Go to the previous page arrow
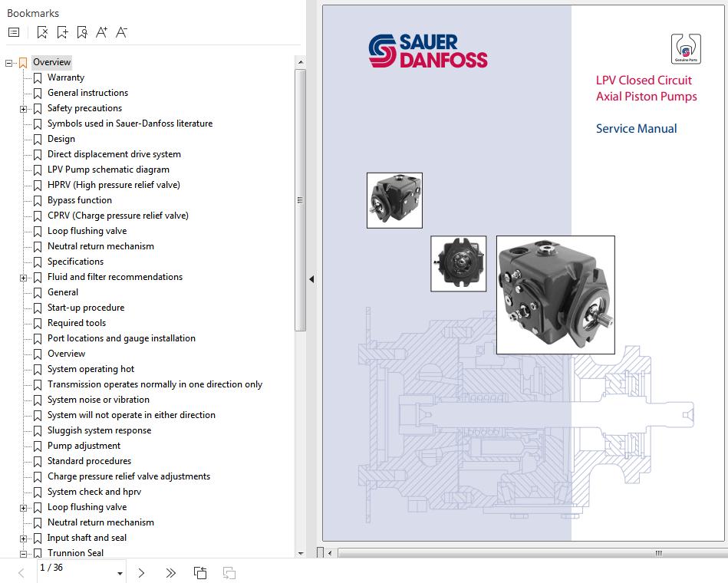728x583 pixels. (21, 573)
